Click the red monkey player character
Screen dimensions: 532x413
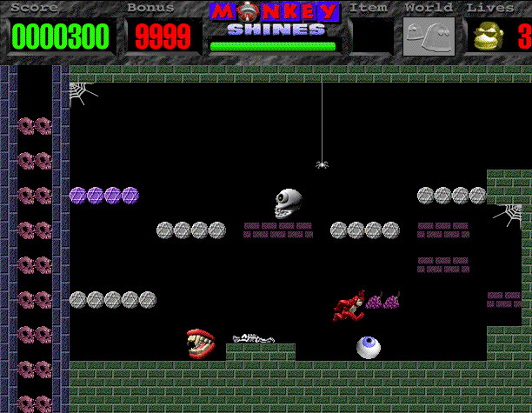[349, 306]
